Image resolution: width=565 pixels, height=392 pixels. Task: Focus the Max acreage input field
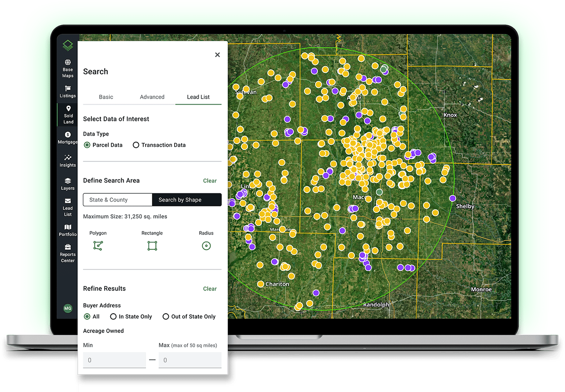point(190,360)
